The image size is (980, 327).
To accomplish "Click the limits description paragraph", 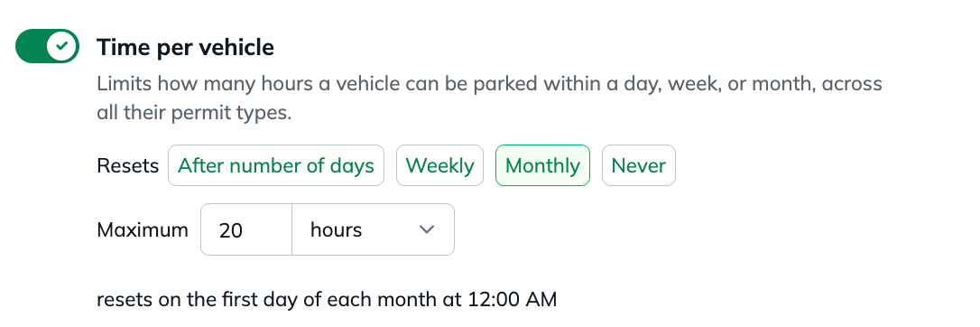I will click(x=489, y=98).
